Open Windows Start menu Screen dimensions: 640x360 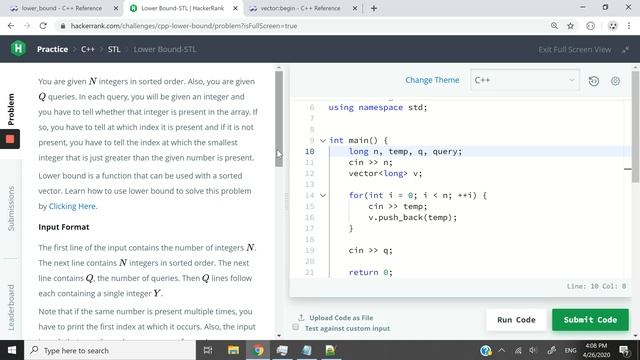(12, 350)
